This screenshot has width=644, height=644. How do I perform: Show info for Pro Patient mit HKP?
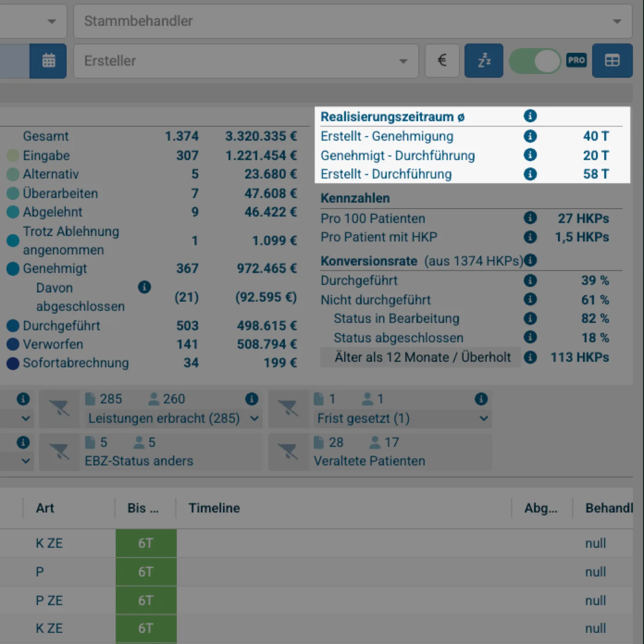[x=530, y=237]
